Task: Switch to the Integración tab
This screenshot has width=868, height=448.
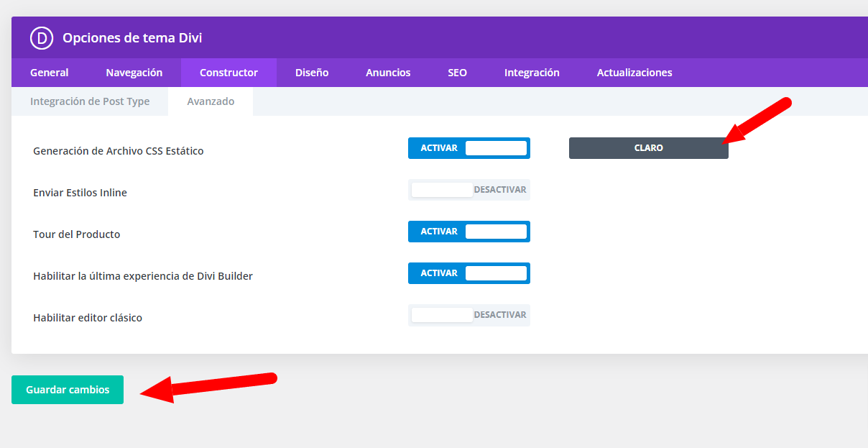Action: (x=532, y=73)
